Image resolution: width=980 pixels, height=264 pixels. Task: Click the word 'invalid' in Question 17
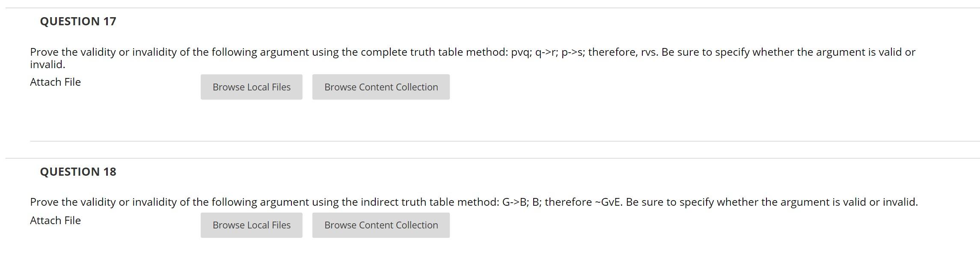click(x=46, y=65)
